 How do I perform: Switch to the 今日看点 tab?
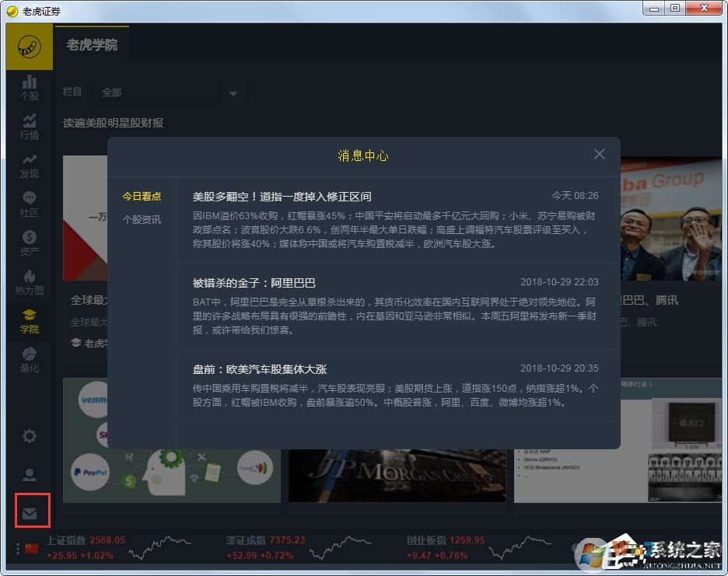coord(143,197)
